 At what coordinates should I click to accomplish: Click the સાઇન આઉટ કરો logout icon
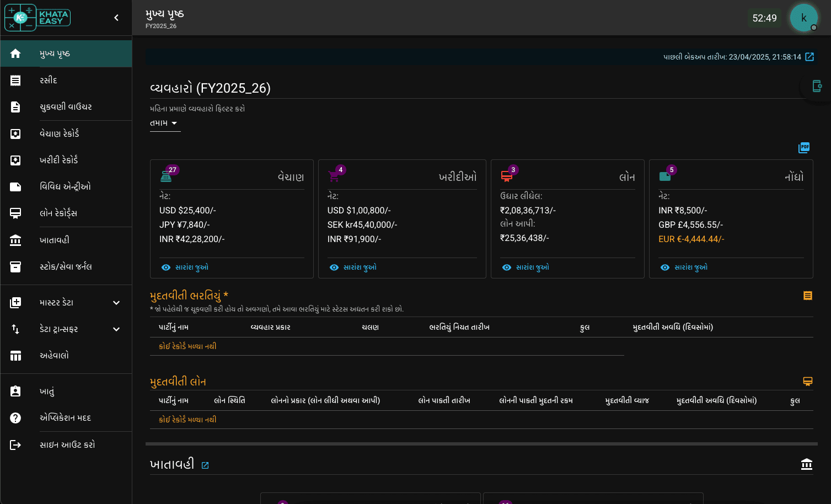click(15, 445)
